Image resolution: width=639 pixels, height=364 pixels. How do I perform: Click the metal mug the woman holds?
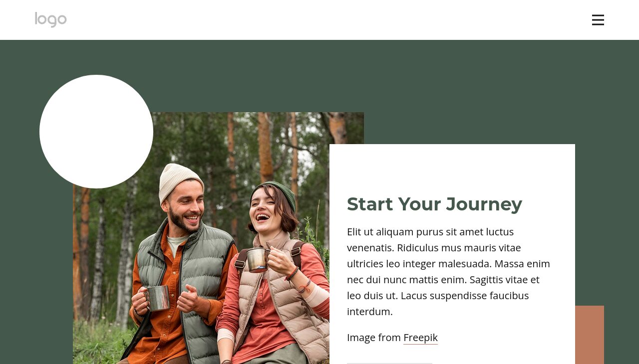259,259
